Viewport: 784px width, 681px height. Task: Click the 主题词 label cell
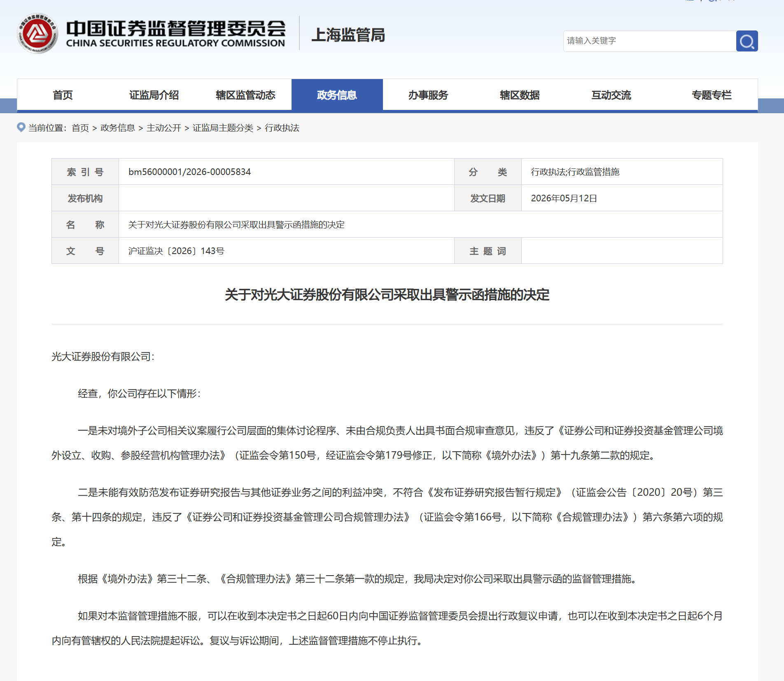(x=488, y=251)
